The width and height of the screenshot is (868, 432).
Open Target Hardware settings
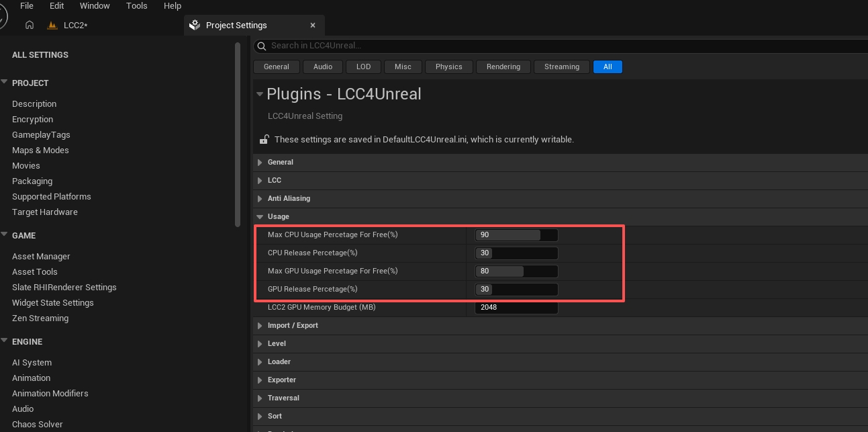click(45, 212)
